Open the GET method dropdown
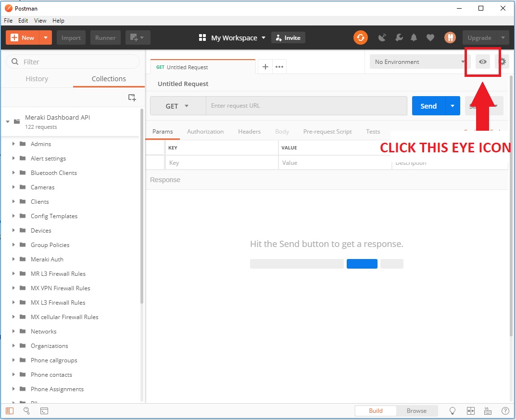 (x=177, y=106)
